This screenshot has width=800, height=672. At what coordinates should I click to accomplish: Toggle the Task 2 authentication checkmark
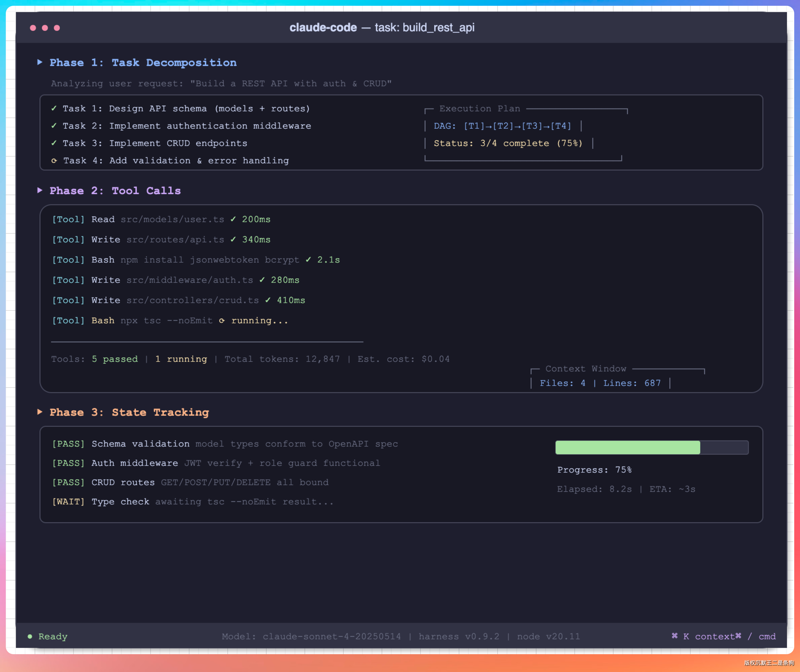(54, 126)
